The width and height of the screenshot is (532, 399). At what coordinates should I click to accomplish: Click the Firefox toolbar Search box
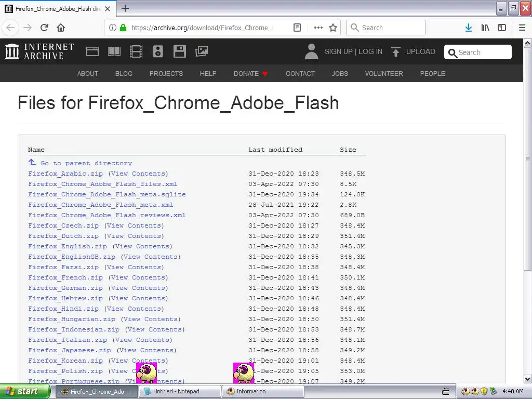(385, 28)
